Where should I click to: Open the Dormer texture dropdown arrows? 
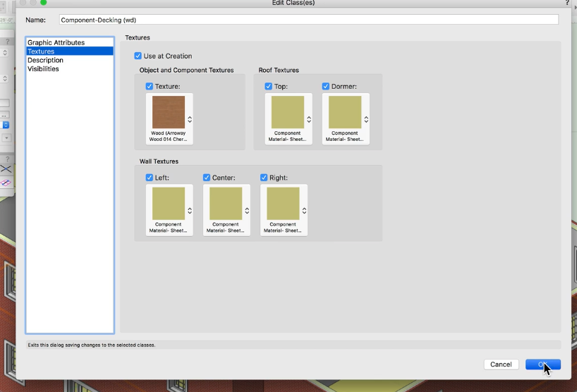[x=366, y=119]
